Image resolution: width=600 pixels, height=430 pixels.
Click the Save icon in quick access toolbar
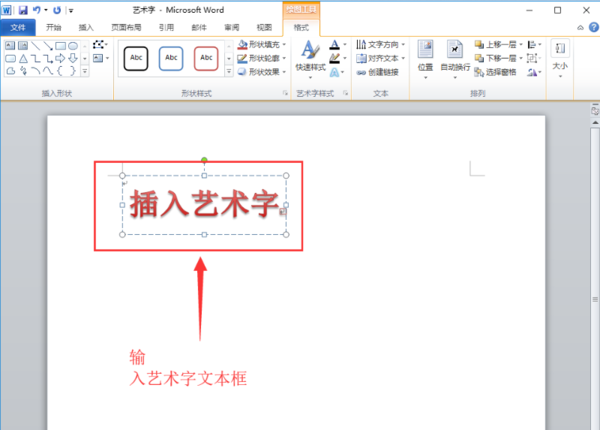tap(23, 10)
